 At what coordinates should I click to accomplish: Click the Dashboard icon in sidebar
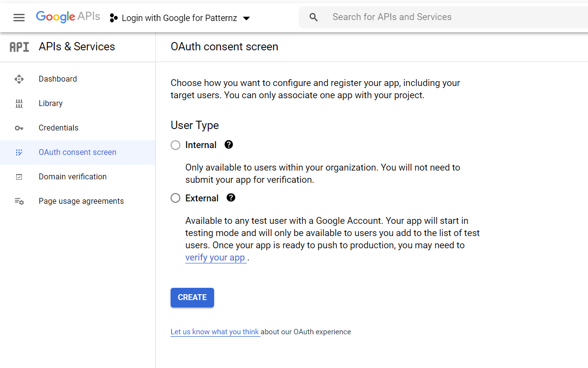[19, 79]
